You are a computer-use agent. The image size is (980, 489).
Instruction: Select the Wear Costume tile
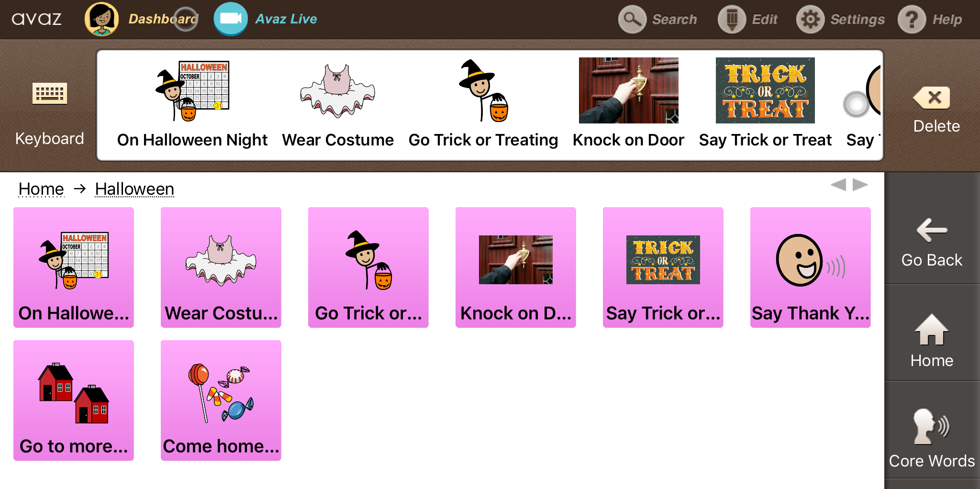[221, 267]
